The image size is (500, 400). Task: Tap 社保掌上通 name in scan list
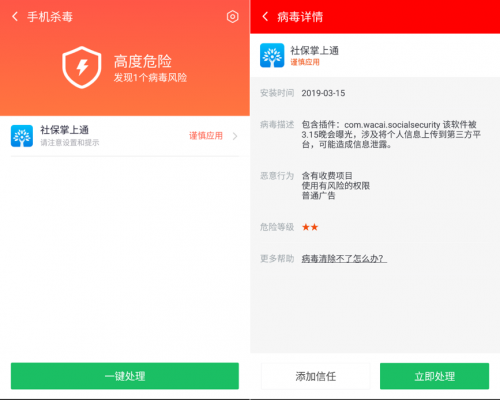64,130
